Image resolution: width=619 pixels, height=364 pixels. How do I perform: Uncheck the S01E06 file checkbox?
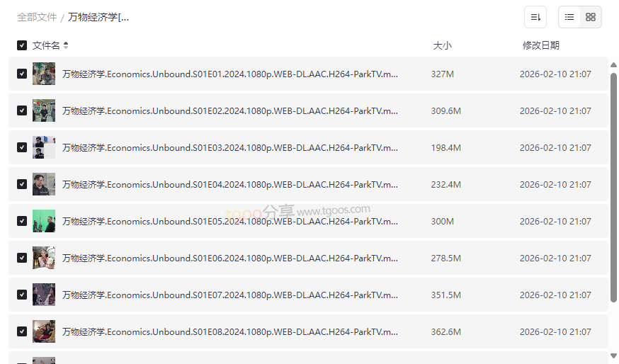click(x=22, y=258)
